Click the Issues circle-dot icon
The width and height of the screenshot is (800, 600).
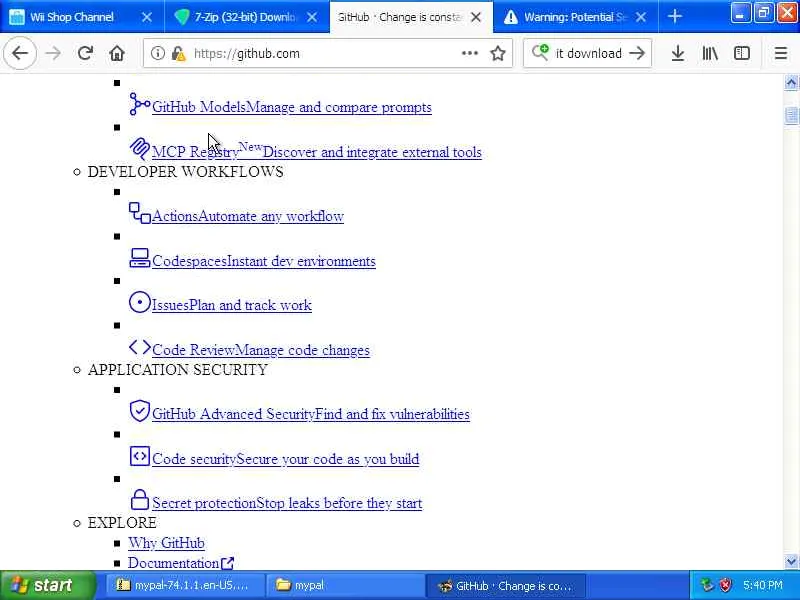139,302
